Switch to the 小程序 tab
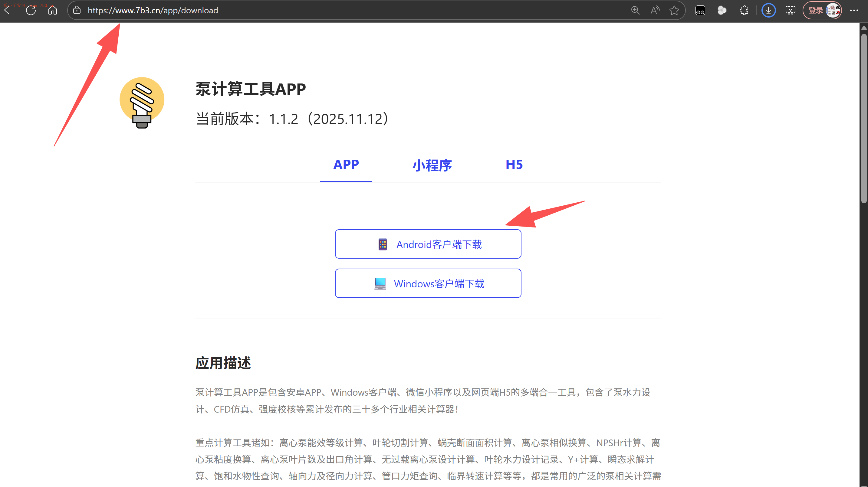This screenshot has width=868, height=487. (x=432, y=165)
